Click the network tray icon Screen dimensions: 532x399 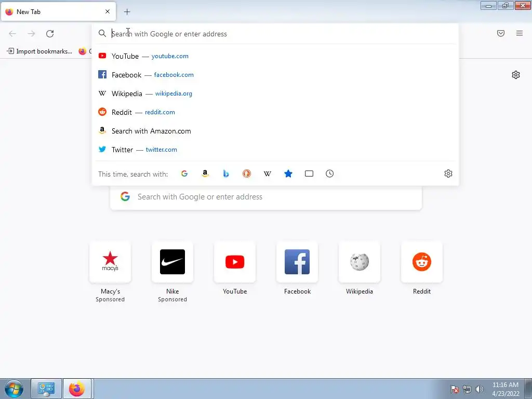click(x=467, y=389)
